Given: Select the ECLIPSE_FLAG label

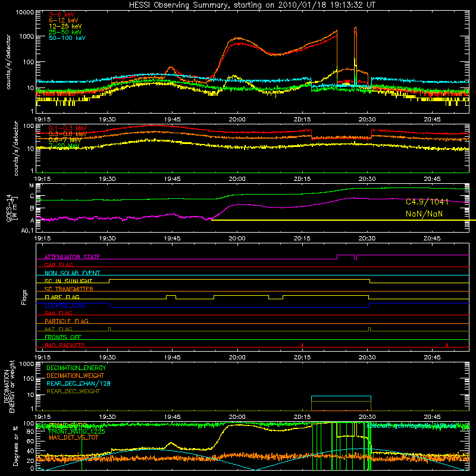Looking at the screenshot, I should [65, 305].
